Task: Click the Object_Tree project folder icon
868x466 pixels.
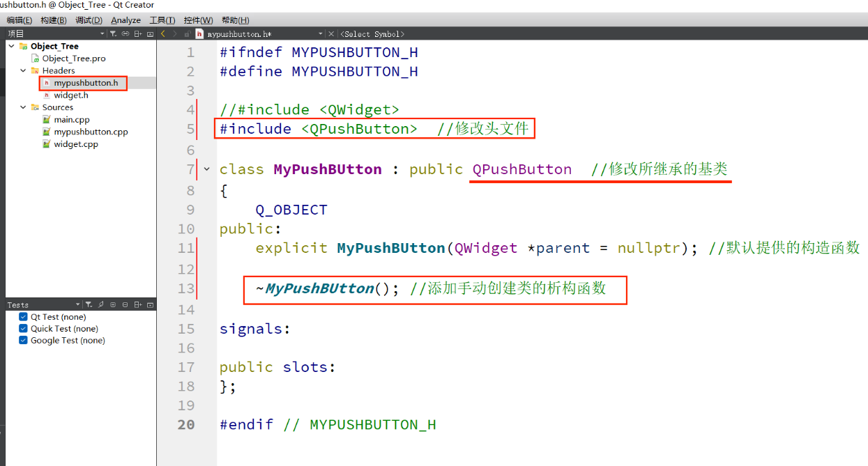Action: (23, 46)
